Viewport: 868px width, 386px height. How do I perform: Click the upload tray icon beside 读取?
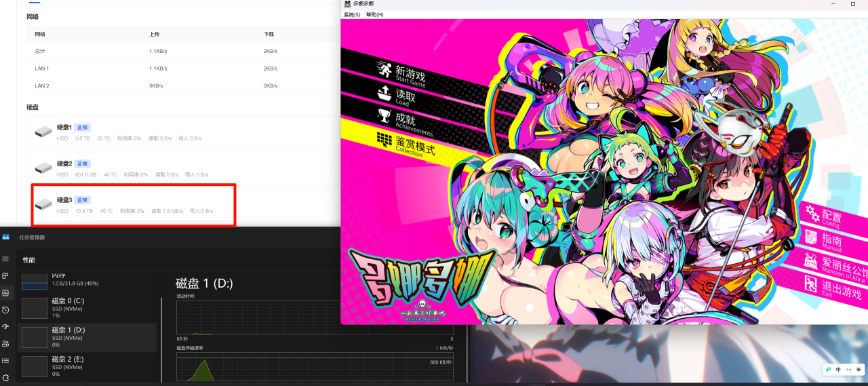(384, 92)
